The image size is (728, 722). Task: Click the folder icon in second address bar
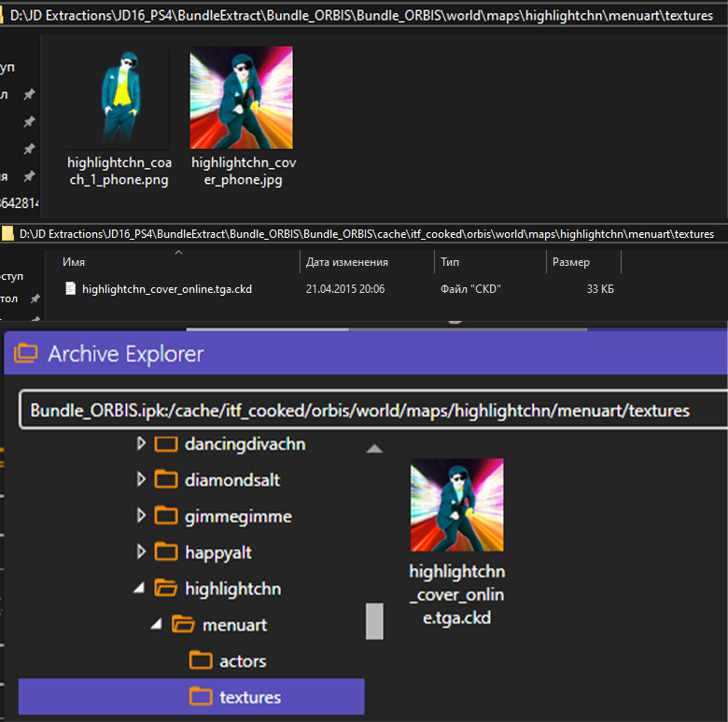click(7, 233)
